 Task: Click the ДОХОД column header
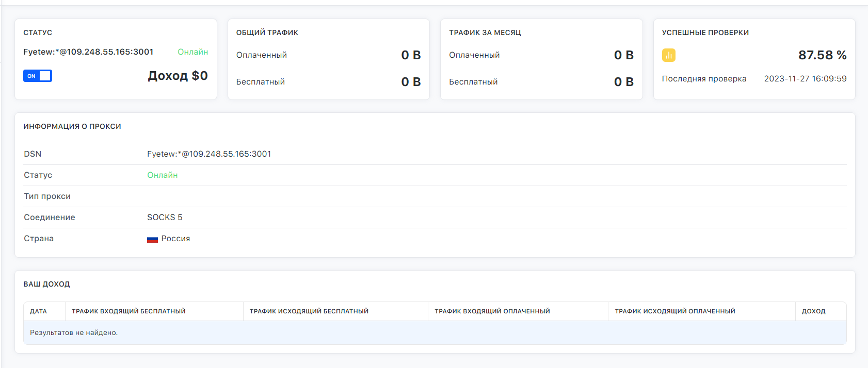click(813, 311)
